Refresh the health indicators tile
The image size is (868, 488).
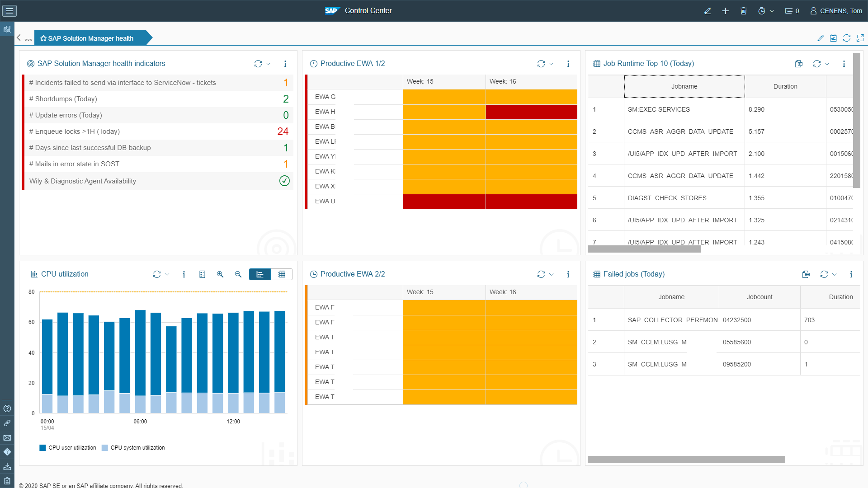258,64
